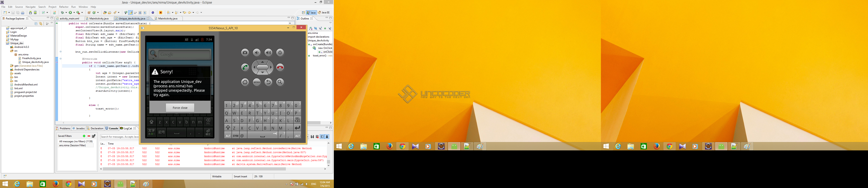
Task: Collapse the setOnClickListener code fold marker
Action: [61, 52]
